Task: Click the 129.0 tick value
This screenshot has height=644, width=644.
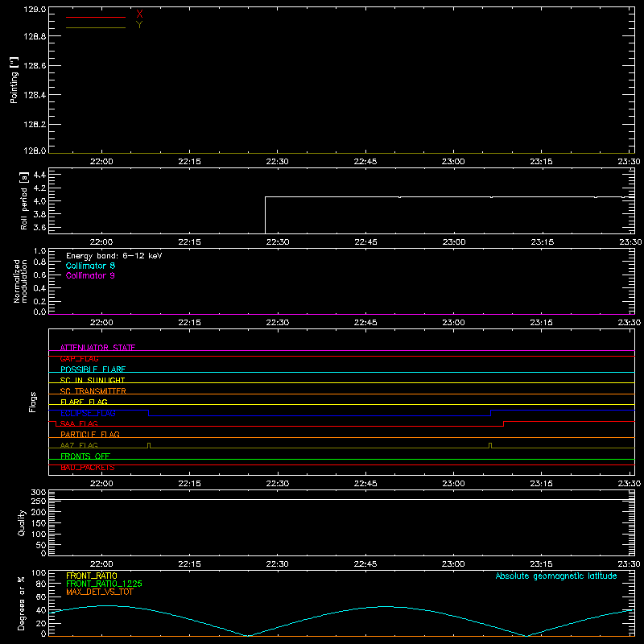Action: coord(35,10)
